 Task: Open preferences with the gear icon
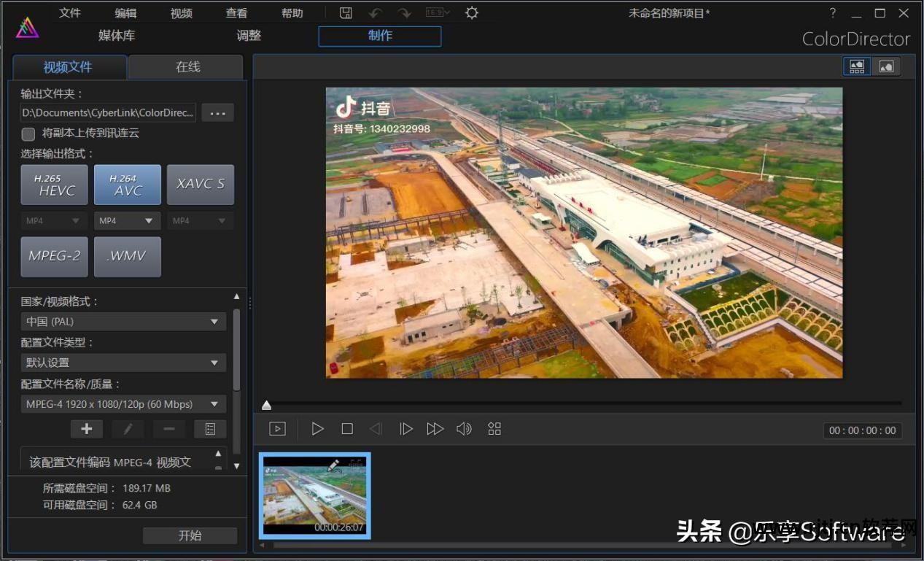pos(472,13)
